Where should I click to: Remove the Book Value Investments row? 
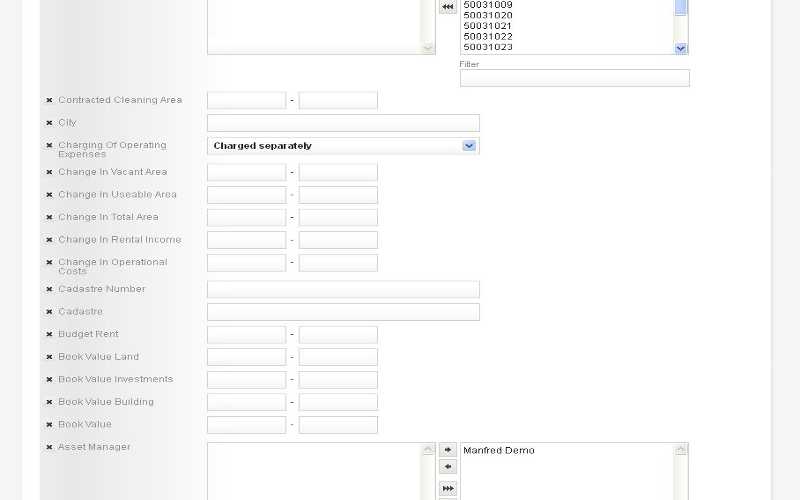tap(49, 380)
